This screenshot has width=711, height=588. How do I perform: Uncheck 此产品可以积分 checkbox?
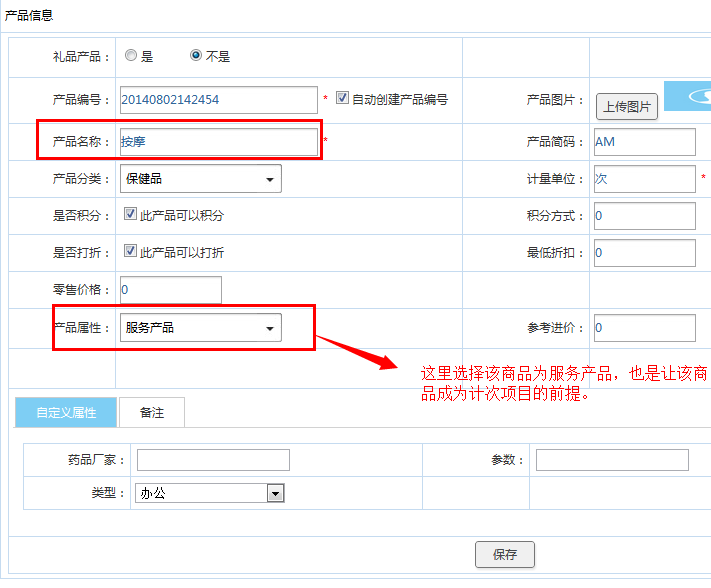tap(130, 214)
